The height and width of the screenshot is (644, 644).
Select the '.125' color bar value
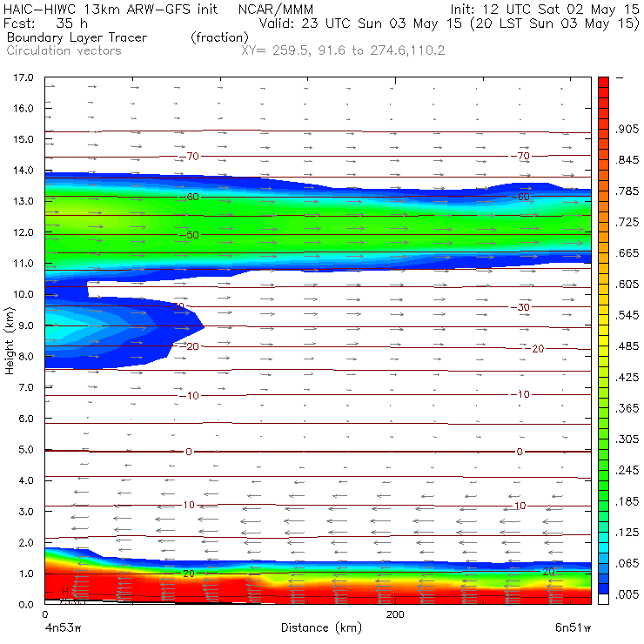[x=627, y=533]
